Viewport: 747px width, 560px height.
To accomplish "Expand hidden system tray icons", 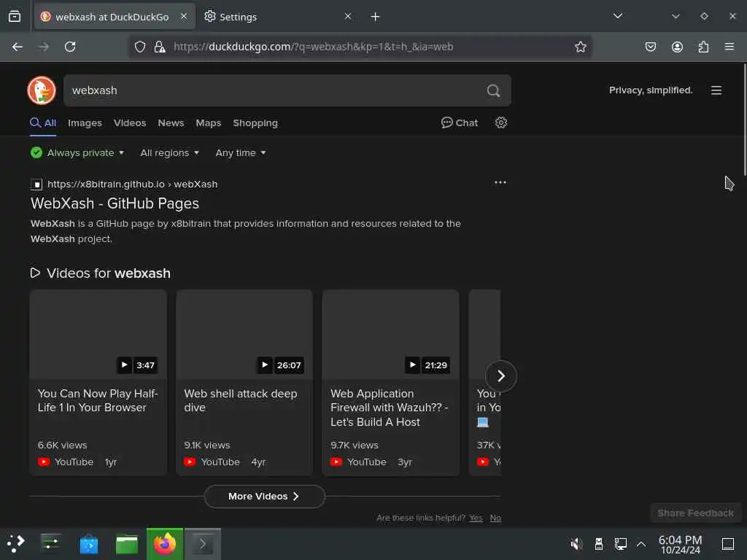I will [641, 544].
